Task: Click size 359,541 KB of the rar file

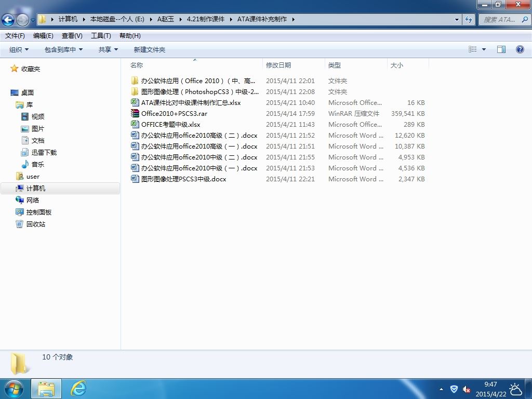Action: [x=408, y=113]
